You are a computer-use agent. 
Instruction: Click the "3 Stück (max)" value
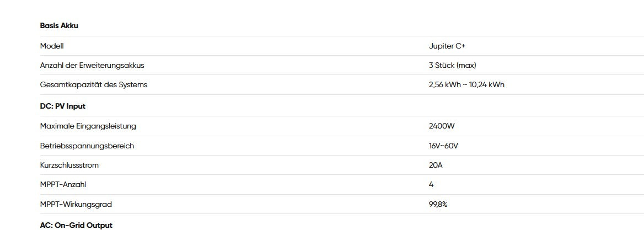tap(452, 66)
